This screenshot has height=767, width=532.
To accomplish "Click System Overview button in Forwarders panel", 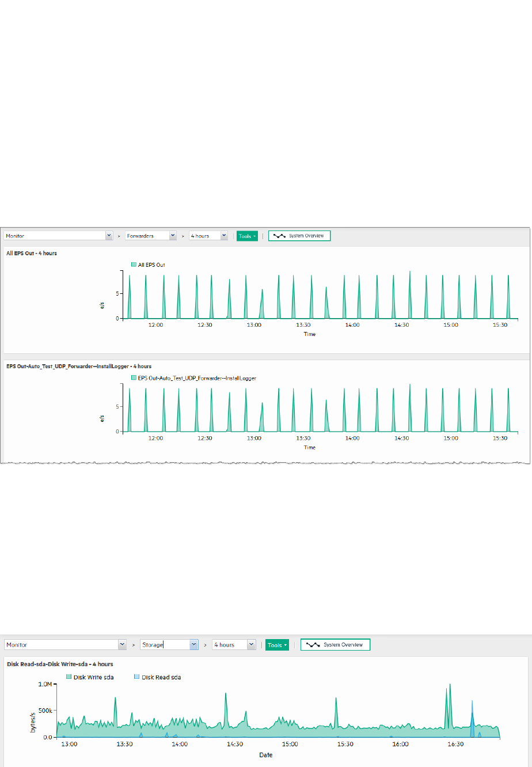I will [x=299, y=236].
